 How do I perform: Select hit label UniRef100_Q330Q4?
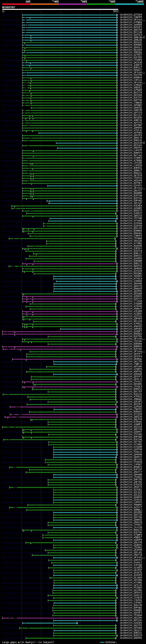[131, 223]
